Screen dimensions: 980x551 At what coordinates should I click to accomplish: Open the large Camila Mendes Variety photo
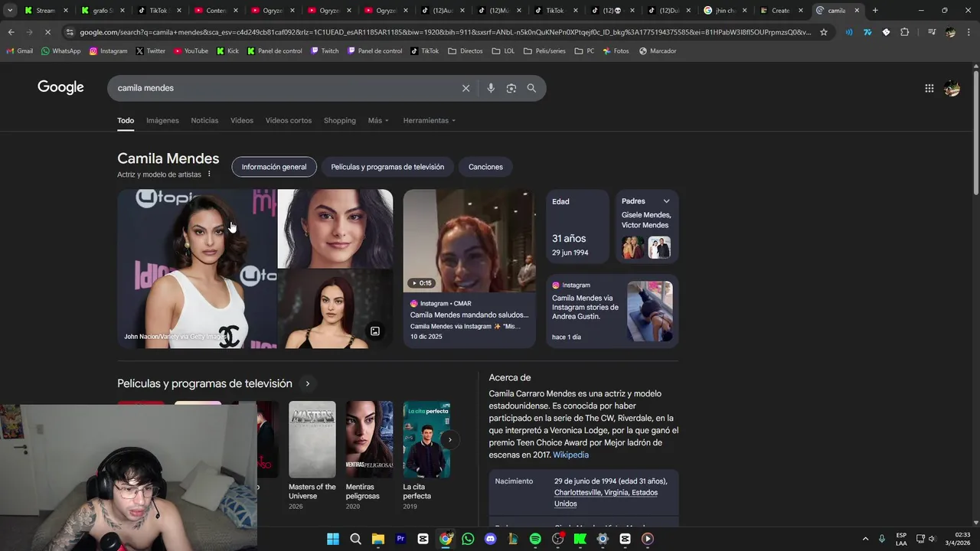[196, 269]
